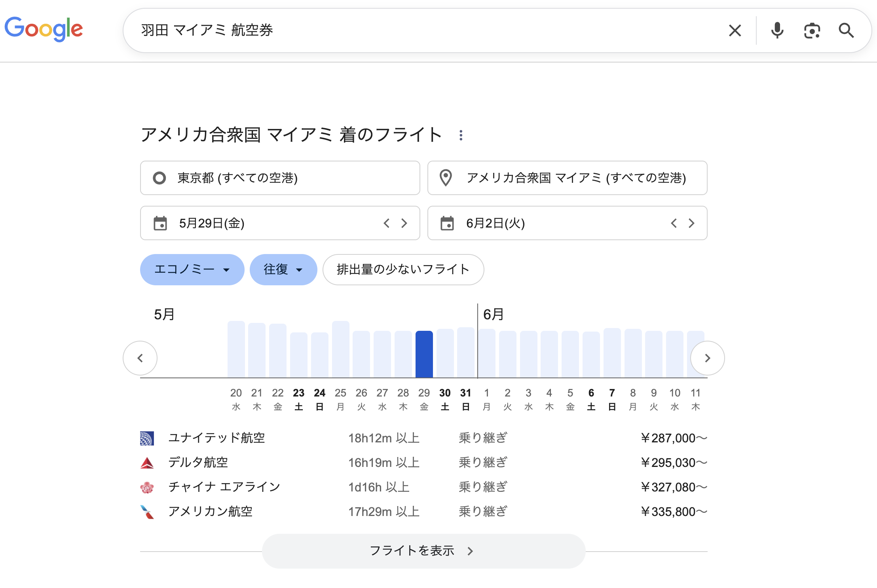Clear the search query with X icon
Viewport: 877px width, 588px height.
click(x=735, y=30)
